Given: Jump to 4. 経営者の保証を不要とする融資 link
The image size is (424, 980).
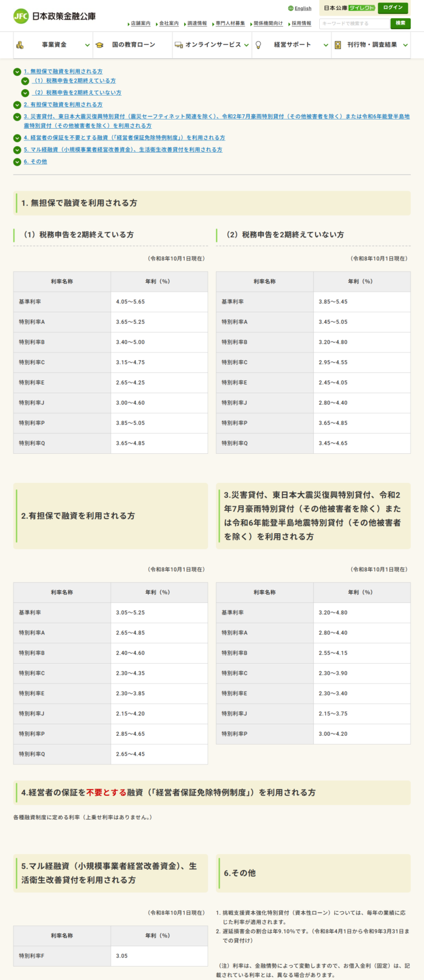Looking at the screenshot, I should 124,138.
